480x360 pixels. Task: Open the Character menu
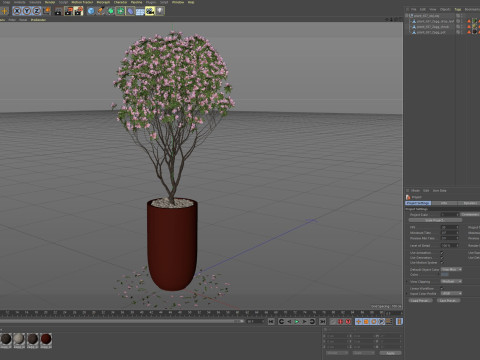(120, 2)
